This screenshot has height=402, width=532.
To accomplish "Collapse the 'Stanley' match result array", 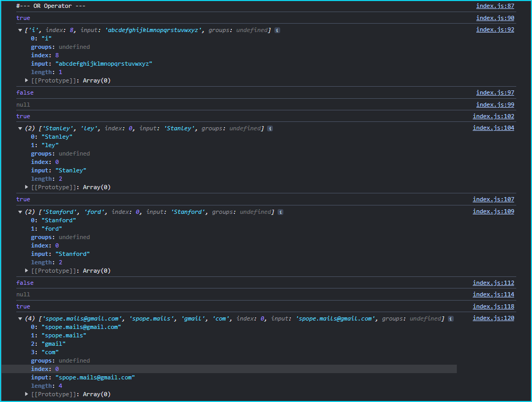I will click(x=20, y=128).
